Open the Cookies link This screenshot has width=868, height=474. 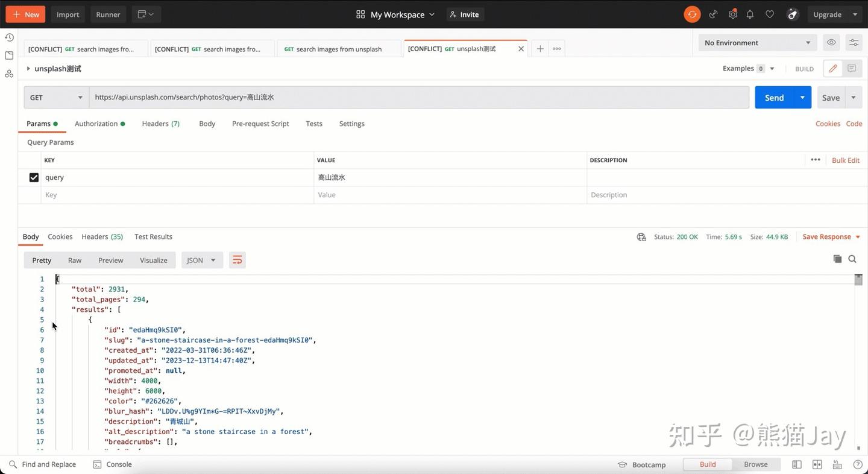pyautogui.click(x=828, y=124)
